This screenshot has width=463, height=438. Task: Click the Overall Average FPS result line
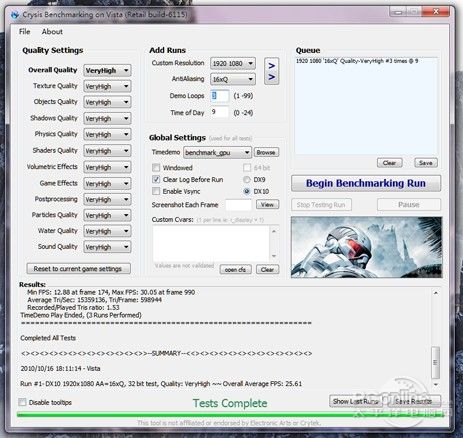[161, 384]
